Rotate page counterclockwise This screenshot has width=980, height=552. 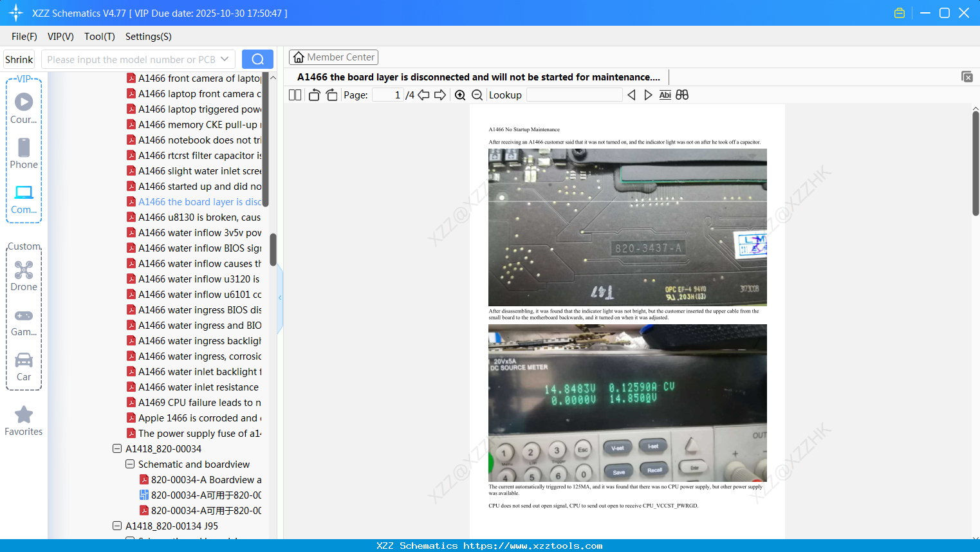(x=314, y=95)
